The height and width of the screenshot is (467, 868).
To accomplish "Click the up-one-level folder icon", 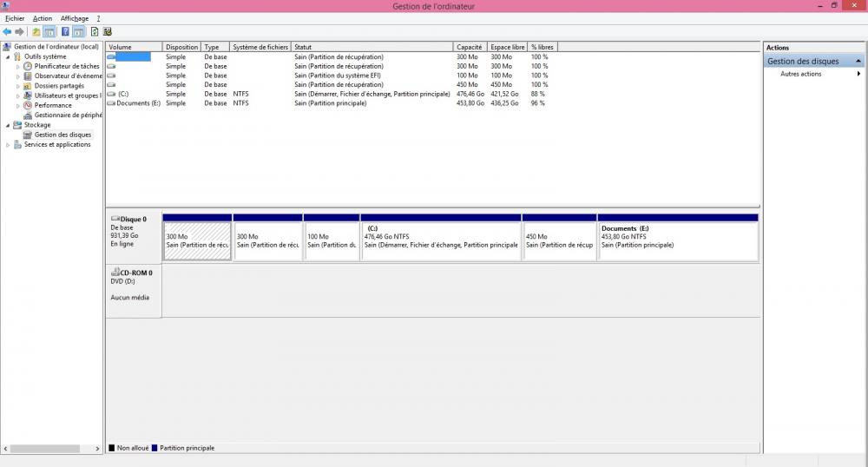I will (x=36, y=32).
